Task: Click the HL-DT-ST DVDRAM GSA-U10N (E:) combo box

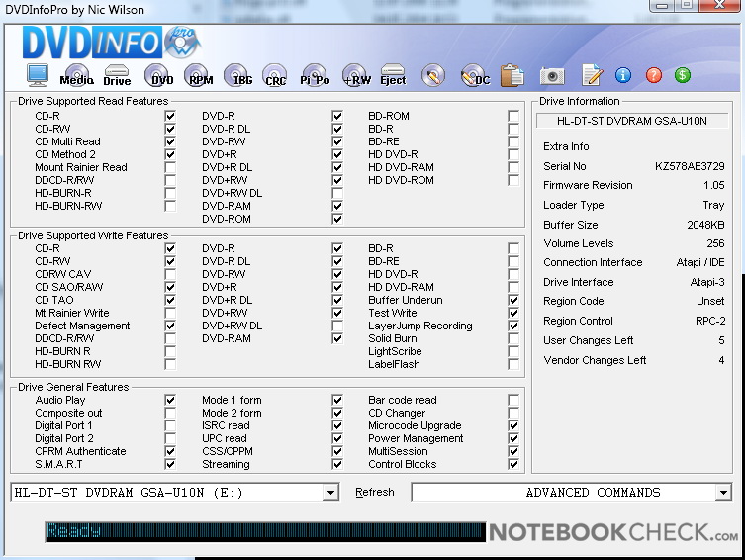Action: [x=174, y=493]
